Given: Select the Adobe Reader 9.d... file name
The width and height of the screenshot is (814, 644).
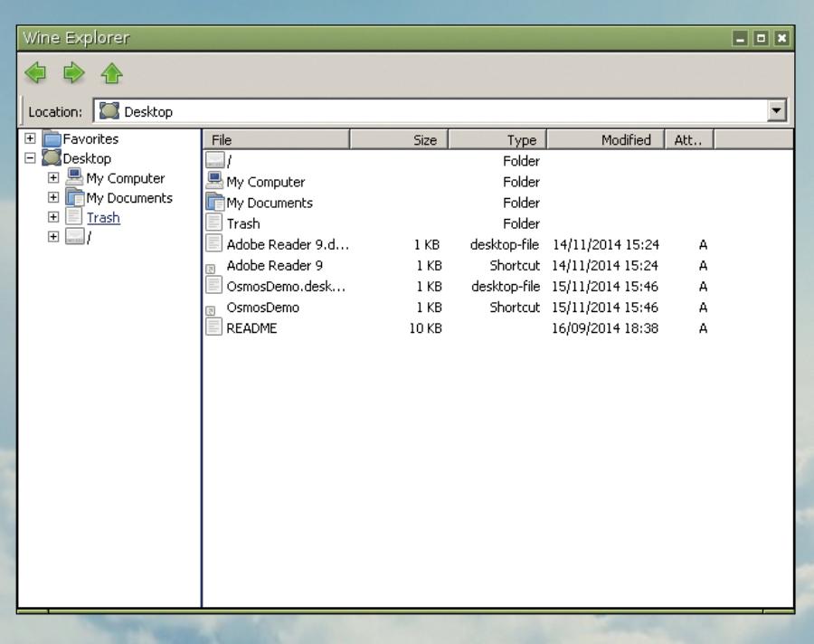Looking at the screenshot, I should [288, 244].
